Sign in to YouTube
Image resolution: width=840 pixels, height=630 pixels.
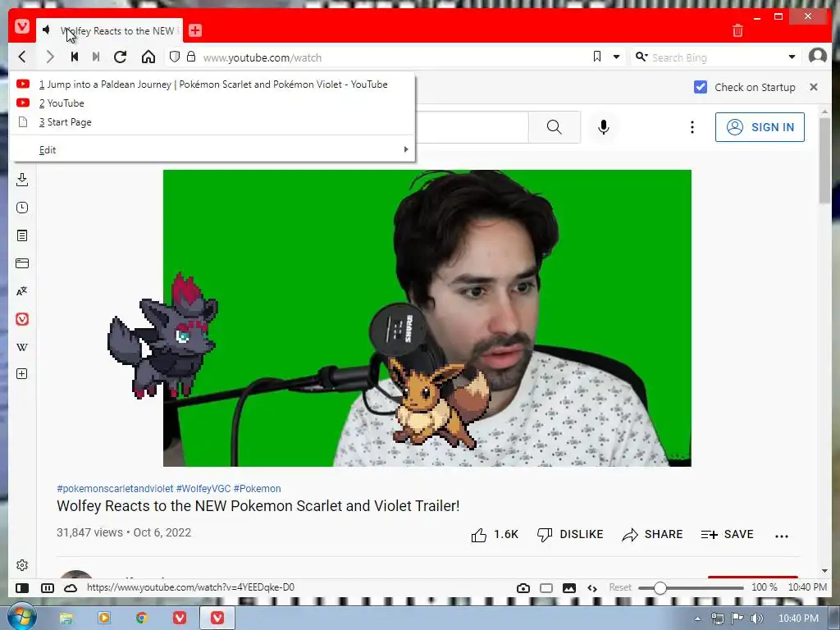(x=760, y=127)
